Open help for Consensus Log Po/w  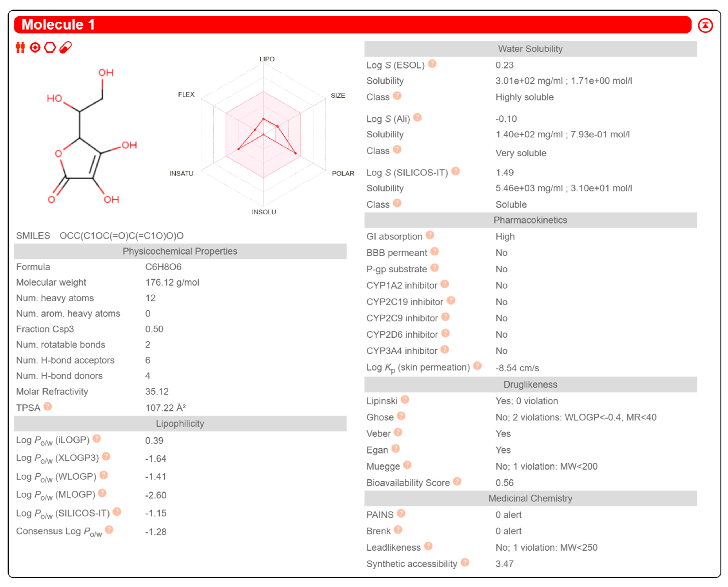pyautogui.click(x=109, y=530)
